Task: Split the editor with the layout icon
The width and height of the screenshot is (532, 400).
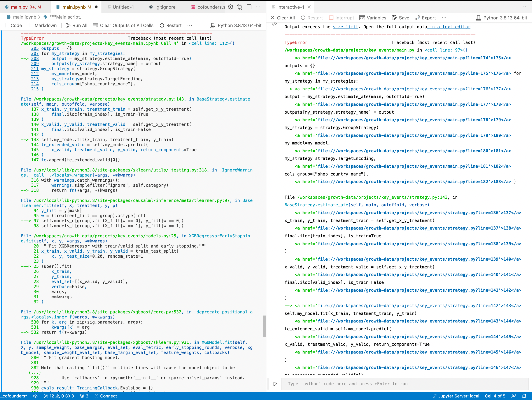Action: 249,7
